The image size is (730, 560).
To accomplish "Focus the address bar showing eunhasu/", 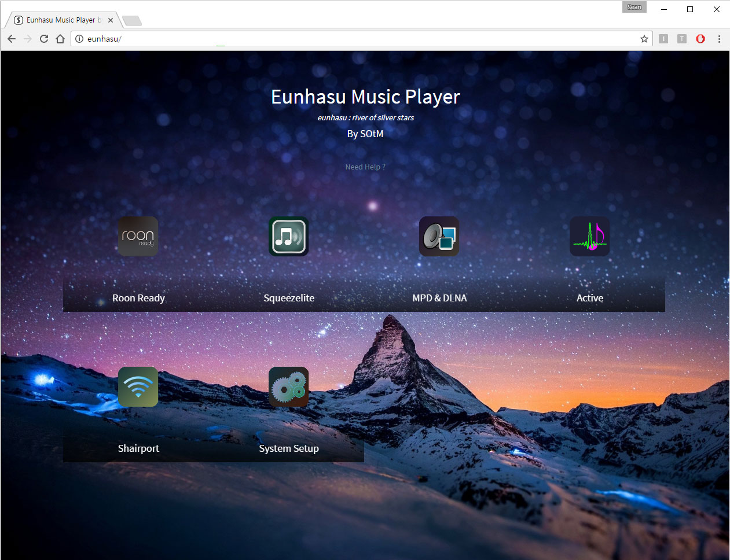I will (362, 39).
